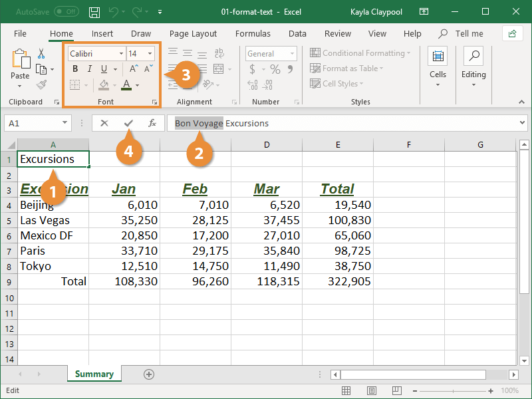The image size is (532, 399).
Task: Click the Increase Font Size icon
Action: coord(134,69)
